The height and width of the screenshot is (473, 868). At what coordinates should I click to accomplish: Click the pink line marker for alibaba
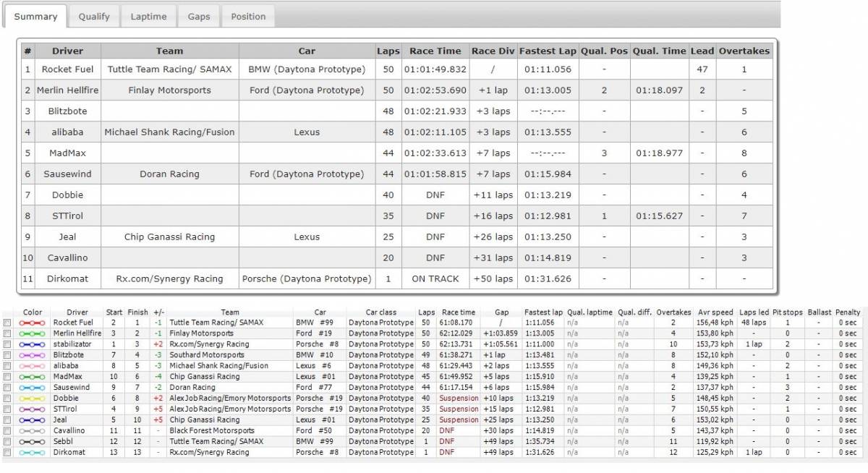coord(33,366)
